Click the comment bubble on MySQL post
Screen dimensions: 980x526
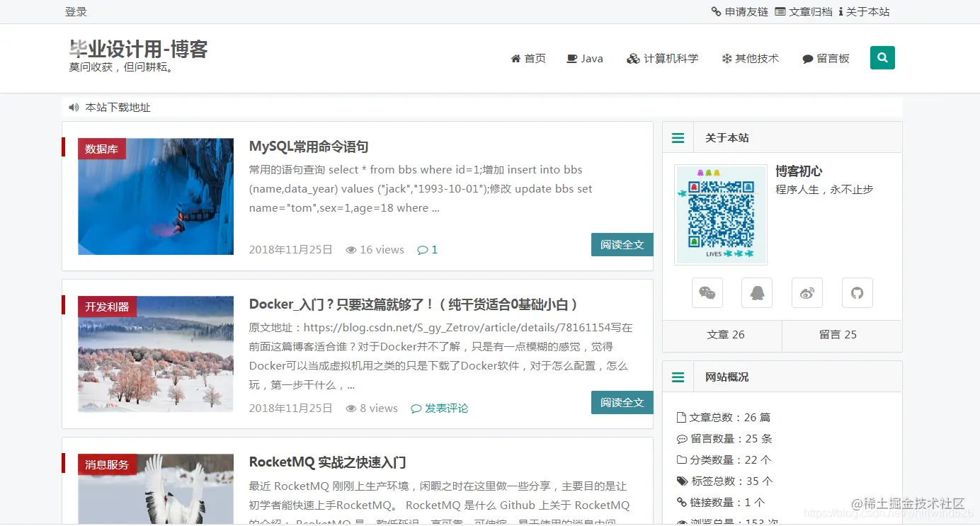pyautogui.click(x=423, y=250)
